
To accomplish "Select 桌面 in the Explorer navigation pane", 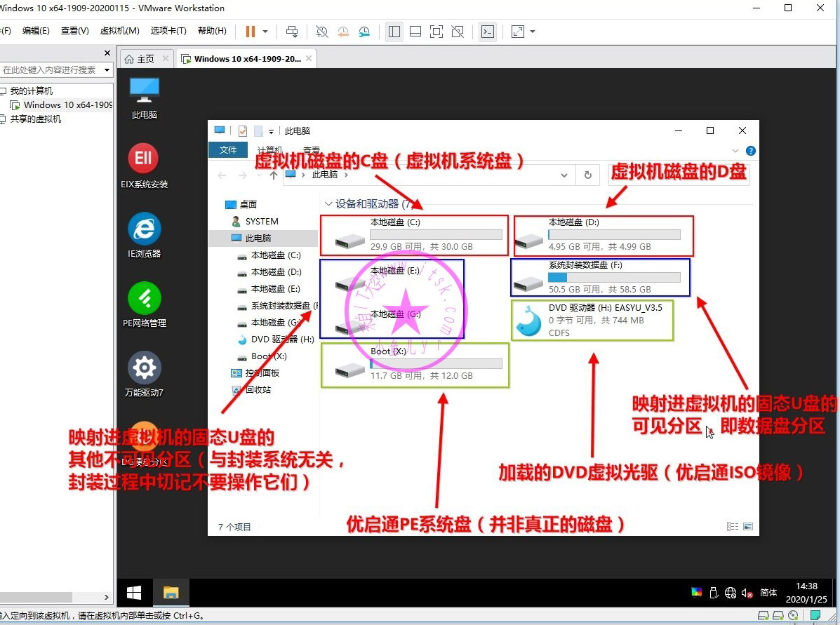I will (248, 204).
